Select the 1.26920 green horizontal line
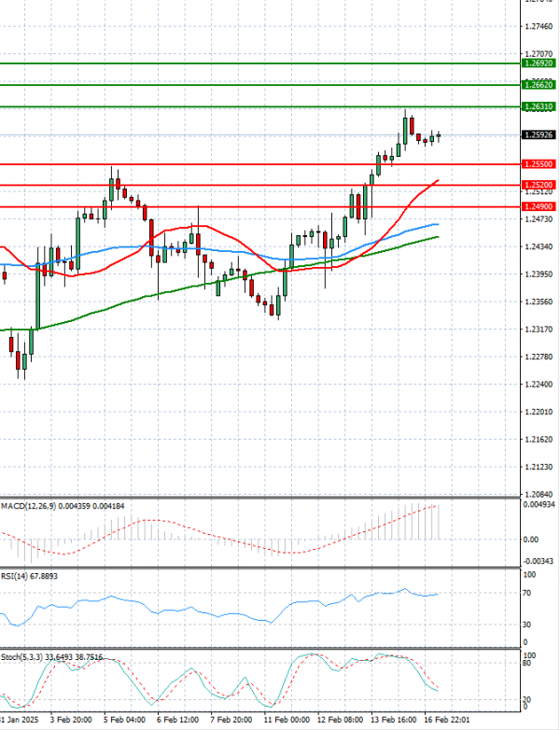This screenshot has height=730, width=560. (259, 63)
